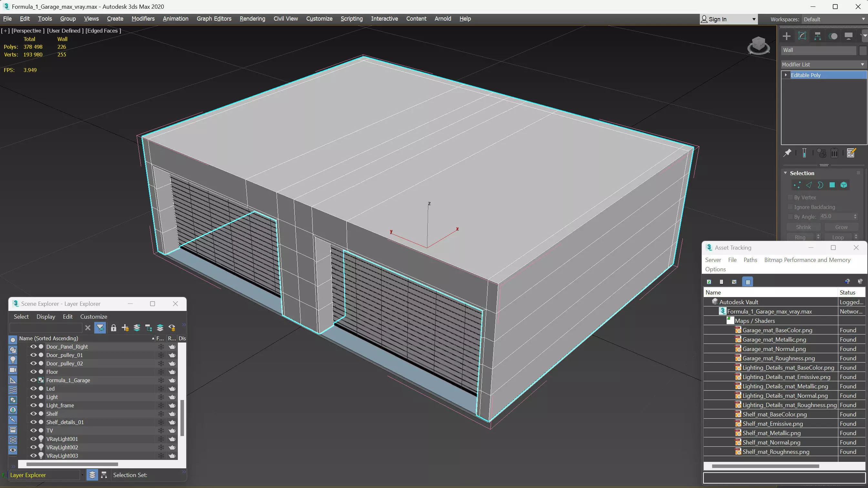Click the ViewCube in the viewport
This screenshot has width=868, height=488.
pos(759,45)
